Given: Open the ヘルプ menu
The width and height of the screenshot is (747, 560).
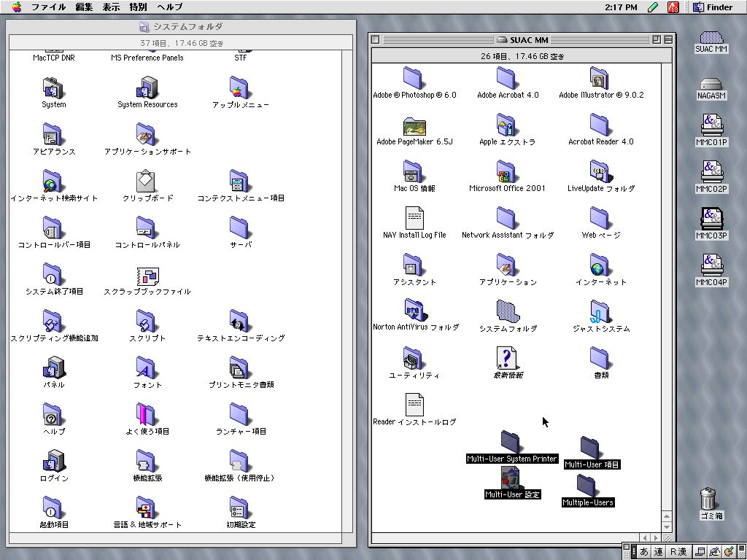Looking at the screenshot, I should [x=169, y=7].
